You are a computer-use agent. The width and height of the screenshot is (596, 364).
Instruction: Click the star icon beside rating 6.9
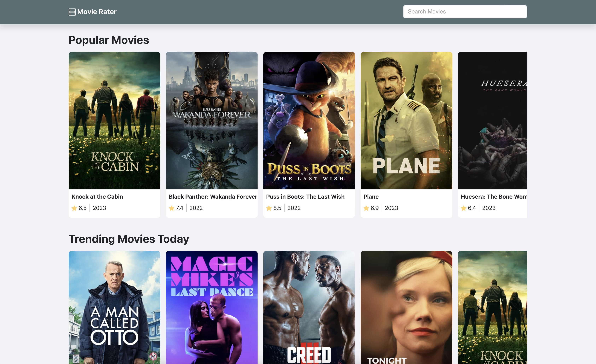(x=366, y=208)
